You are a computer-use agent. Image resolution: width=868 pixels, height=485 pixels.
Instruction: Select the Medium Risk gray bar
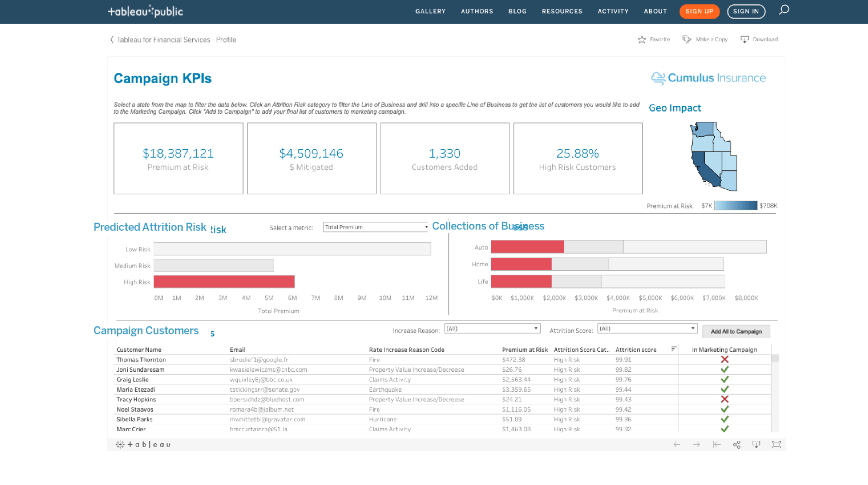point(214,265)
